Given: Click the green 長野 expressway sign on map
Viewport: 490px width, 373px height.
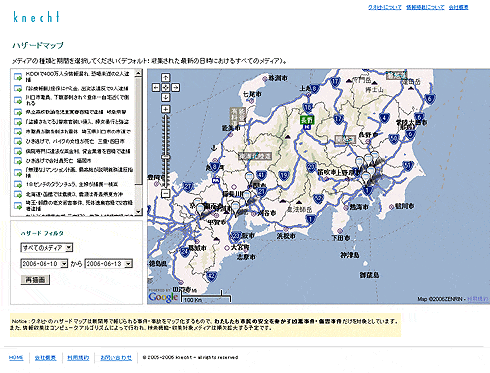Looking at the screenshot, I should coord(307,120).
